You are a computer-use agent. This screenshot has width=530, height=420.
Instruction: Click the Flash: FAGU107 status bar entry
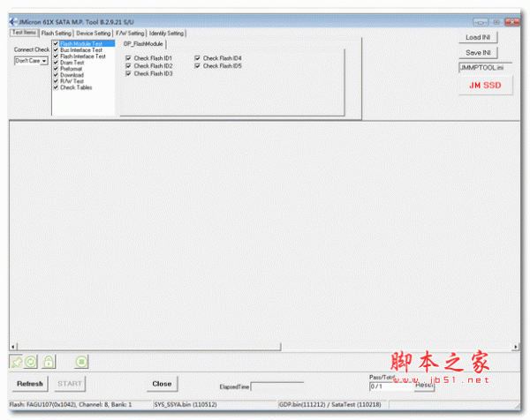click(x=80, y=404)
